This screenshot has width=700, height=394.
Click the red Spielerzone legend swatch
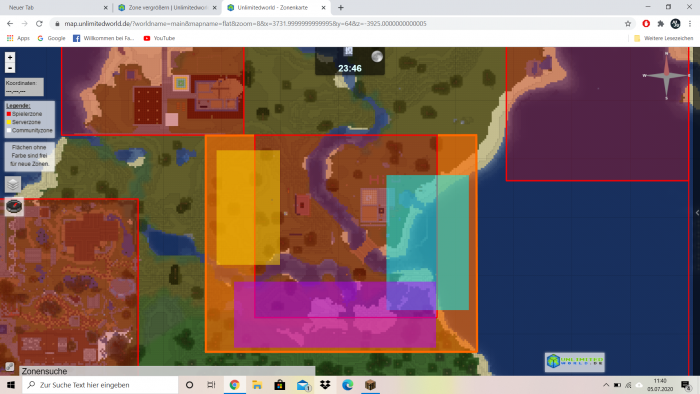(8, 114)
